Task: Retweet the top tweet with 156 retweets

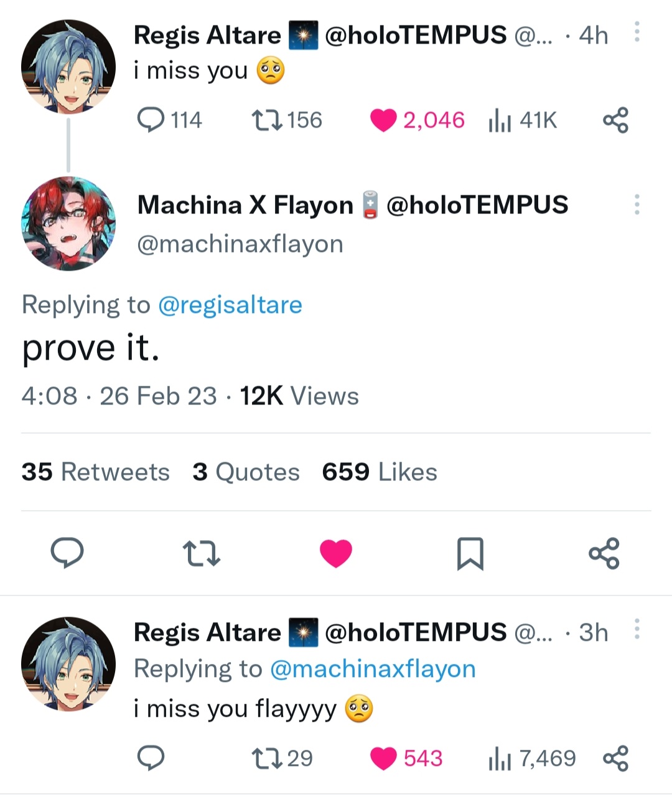Action: point(267,120)
